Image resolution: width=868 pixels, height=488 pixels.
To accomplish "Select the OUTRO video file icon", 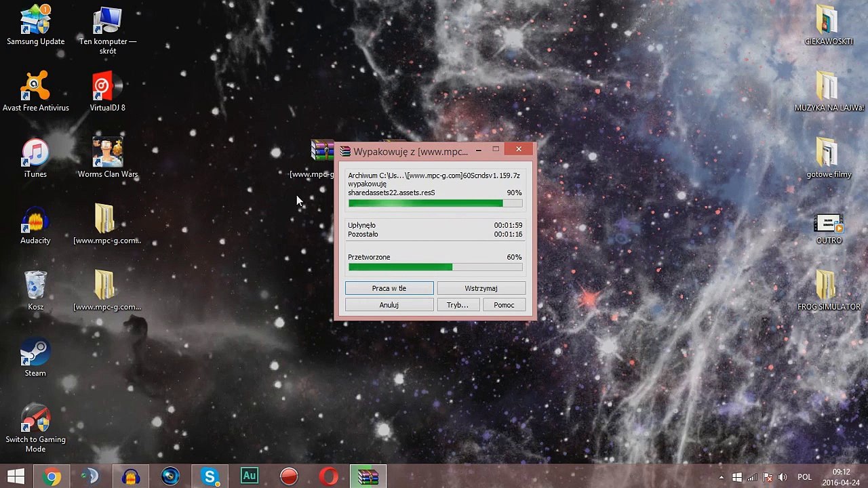I will 828,229.
